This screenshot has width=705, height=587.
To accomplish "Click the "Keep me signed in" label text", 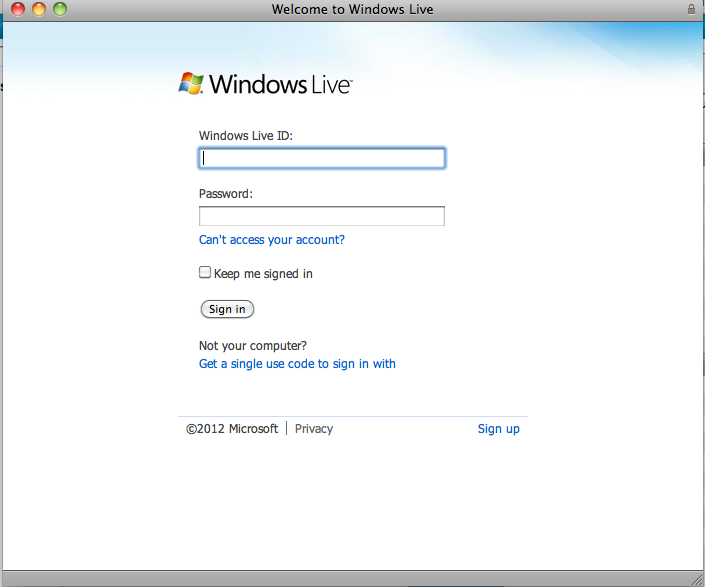I will click(x=263, y=274).
